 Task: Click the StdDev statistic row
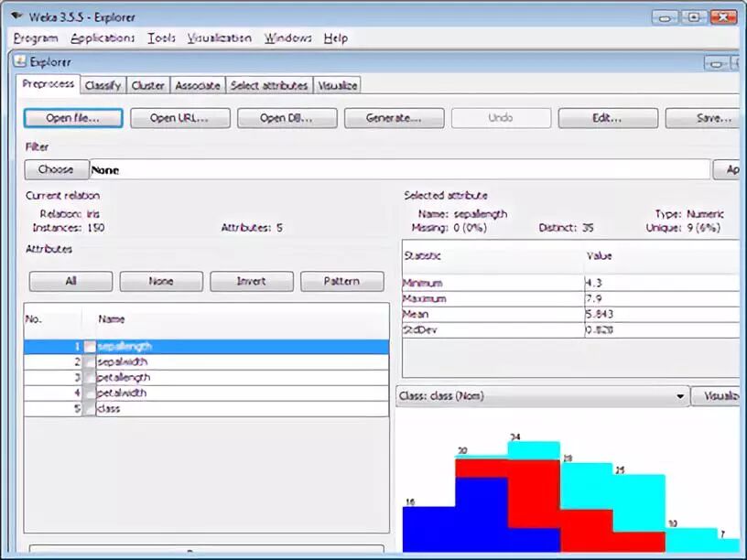coord(571,330)
